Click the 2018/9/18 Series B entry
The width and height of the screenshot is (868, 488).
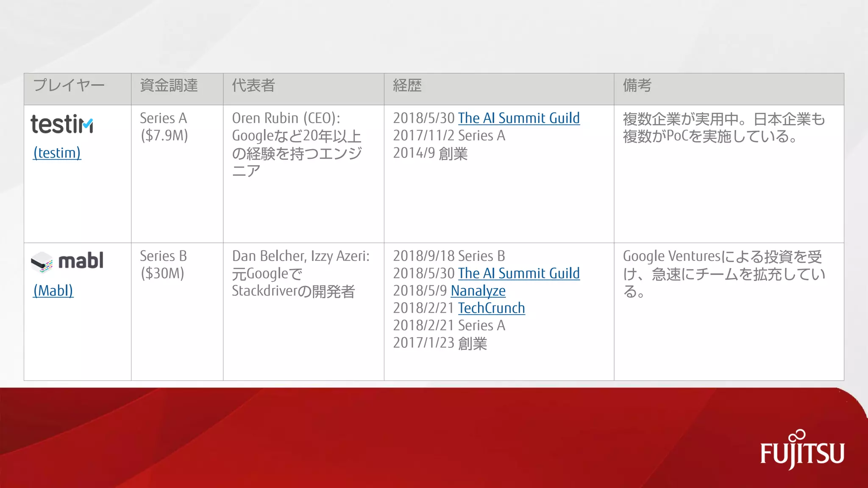pyautogui.click(x=449, y=256)
